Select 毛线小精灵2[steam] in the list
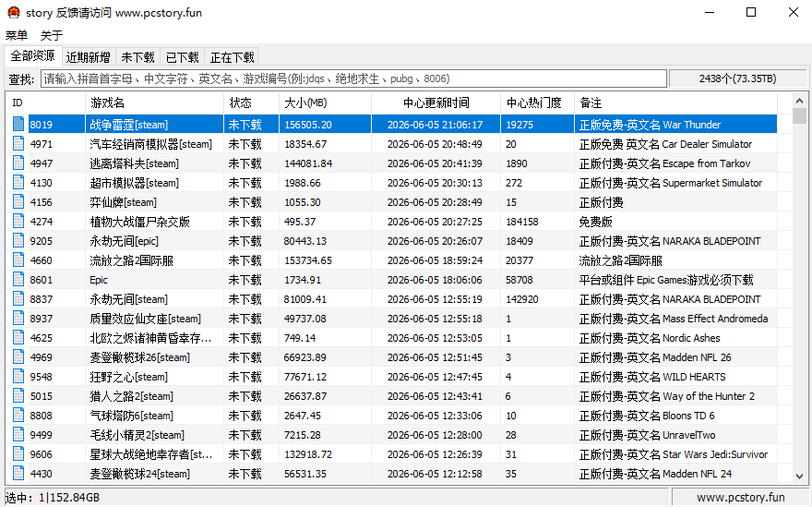Viewport: 812px width, 507px height. click(x=137, y=435)
